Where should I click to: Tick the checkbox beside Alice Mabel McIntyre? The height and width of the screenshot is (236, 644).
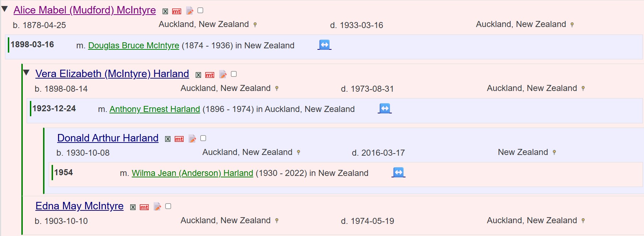click(200, 11)
